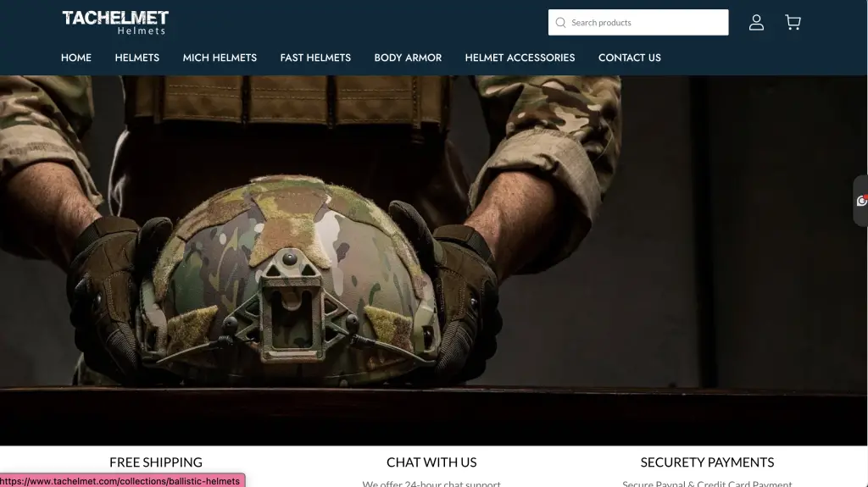The height and width of the screenshot is (487, 868).
Task: Type in the Search products field
Action: tap(646, 23)
